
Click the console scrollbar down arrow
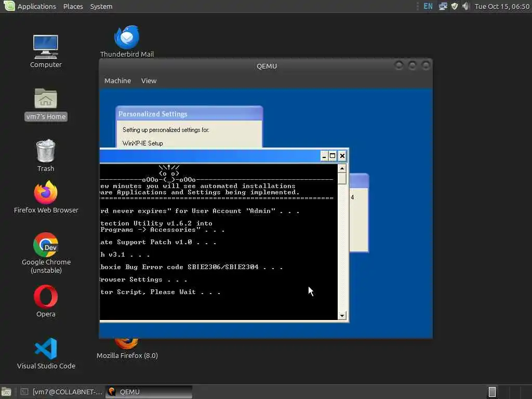point(342,315)
